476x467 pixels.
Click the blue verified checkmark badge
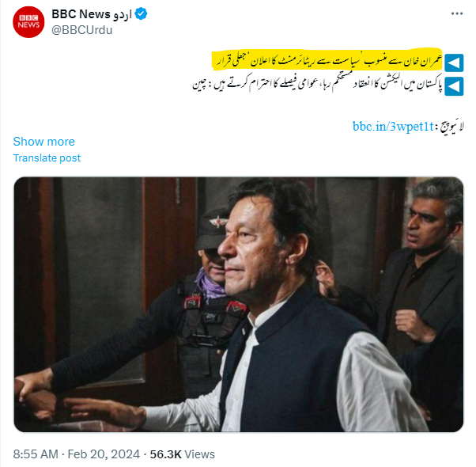click(x=141, y=14)
